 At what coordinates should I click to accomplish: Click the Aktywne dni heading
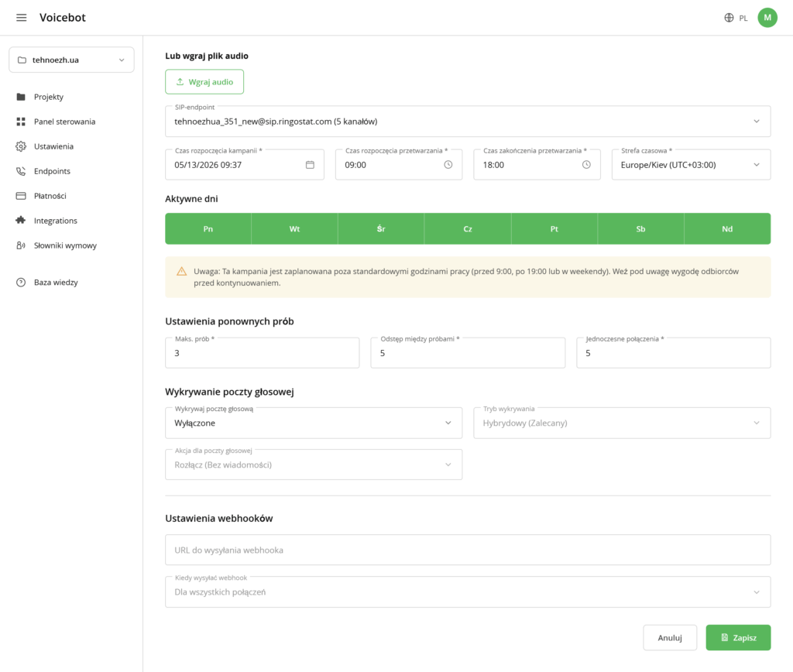(191, 199)
